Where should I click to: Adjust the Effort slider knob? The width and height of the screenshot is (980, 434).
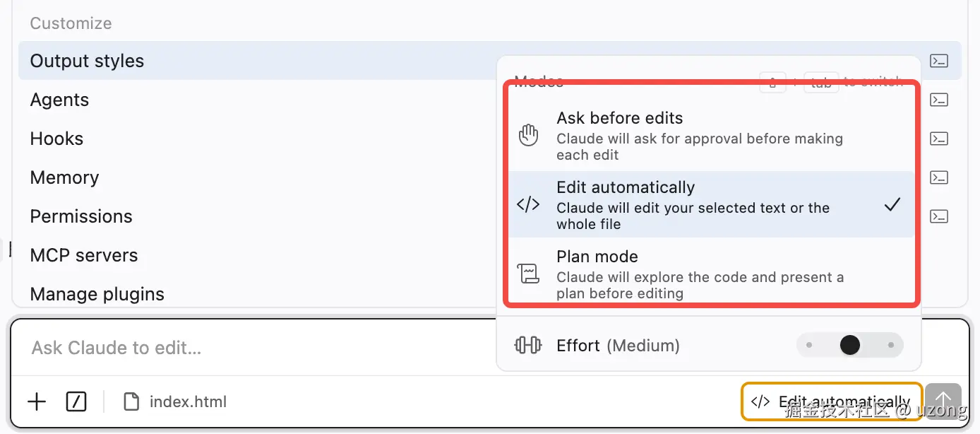coord(850,345)
